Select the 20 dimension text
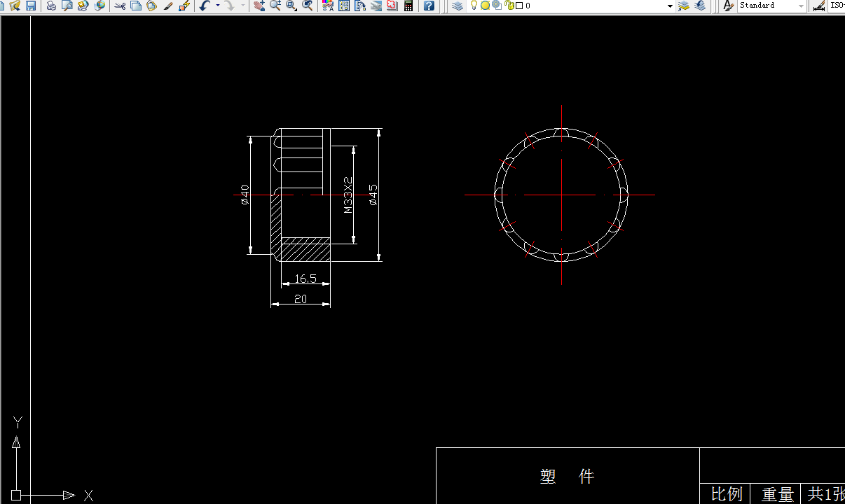 coord(301,299)
